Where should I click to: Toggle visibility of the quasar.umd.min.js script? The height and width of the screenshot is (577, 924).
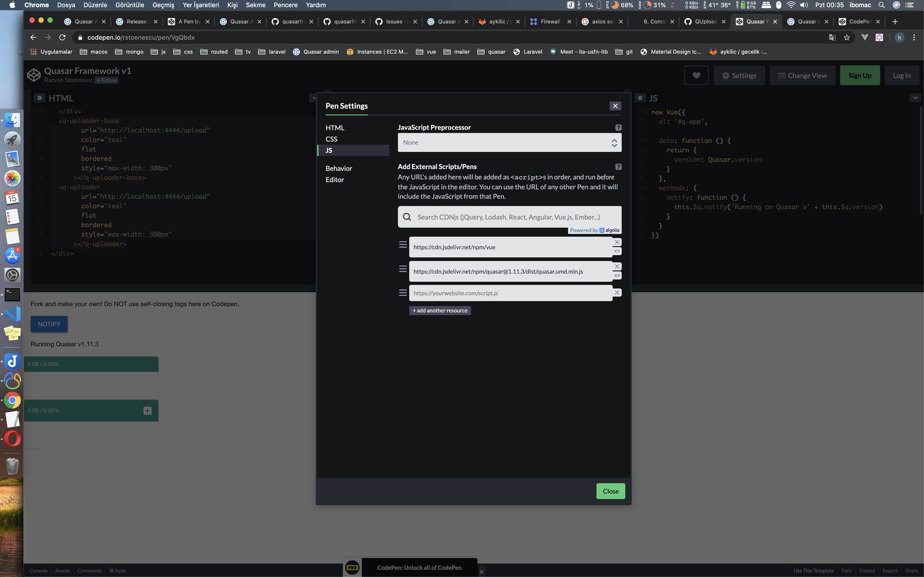617,275
